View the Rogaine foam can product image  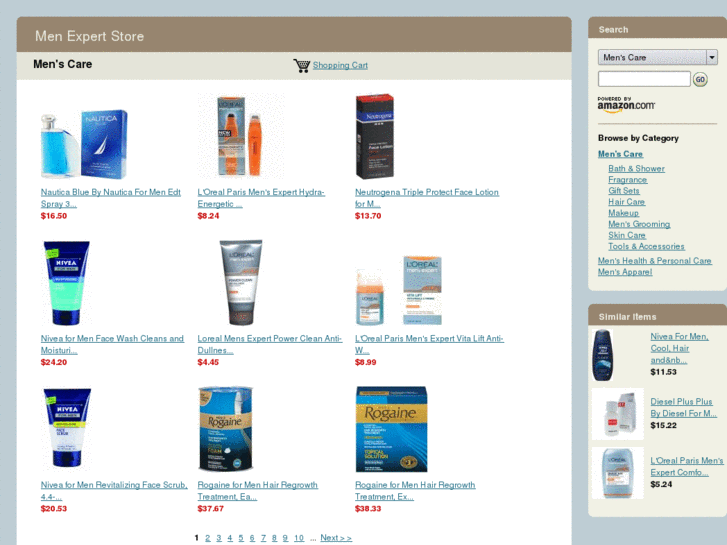pos(226,429)
